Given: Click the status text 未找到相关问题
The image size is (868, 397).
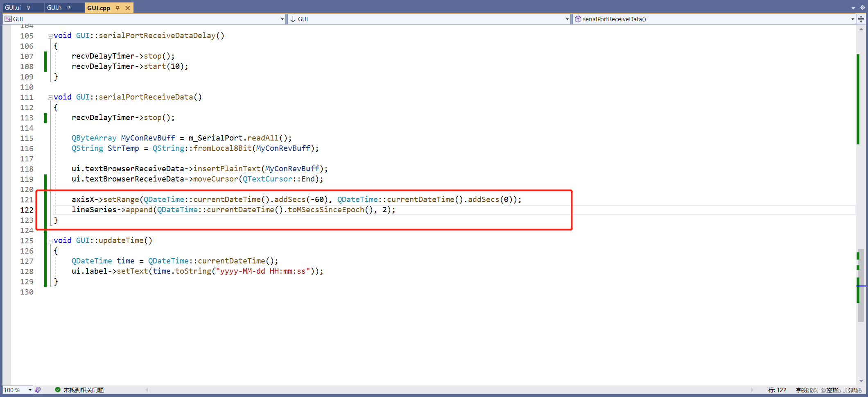Looking at the screenshot, I should point(84,390).
